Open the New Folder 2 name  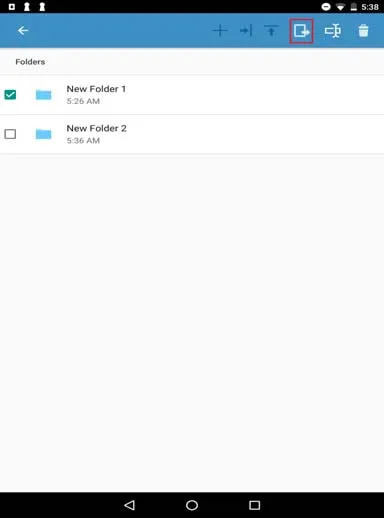(x=96, y=128)
